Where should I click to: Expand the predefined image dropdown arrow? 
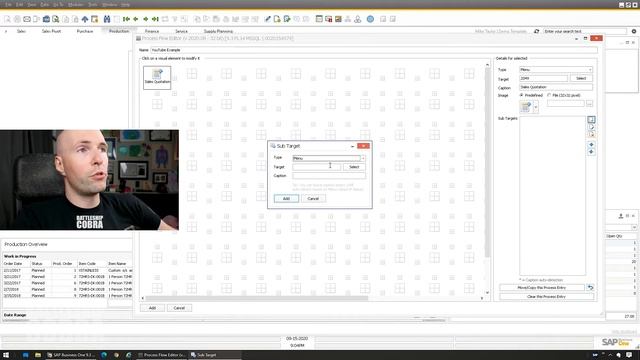coord(536,107)
